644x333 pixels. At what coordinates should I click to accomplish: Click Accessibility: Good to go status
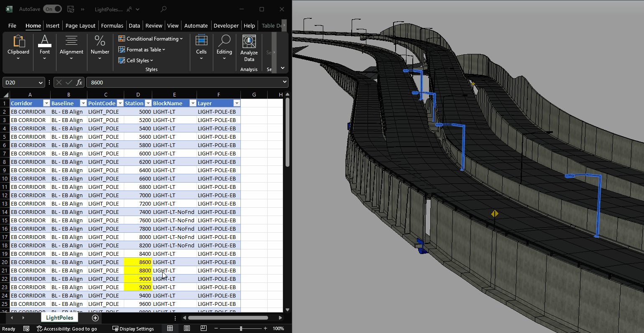(67, 329)
